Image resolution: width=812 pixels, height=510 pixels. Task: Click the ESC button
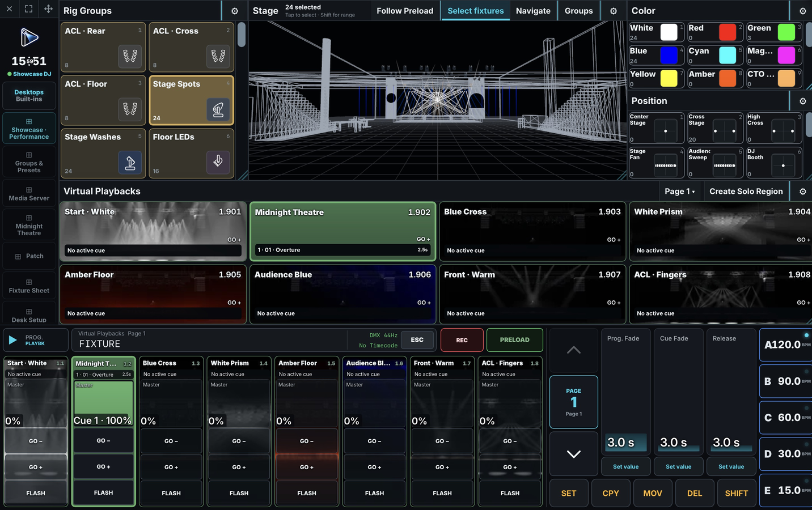417,340
